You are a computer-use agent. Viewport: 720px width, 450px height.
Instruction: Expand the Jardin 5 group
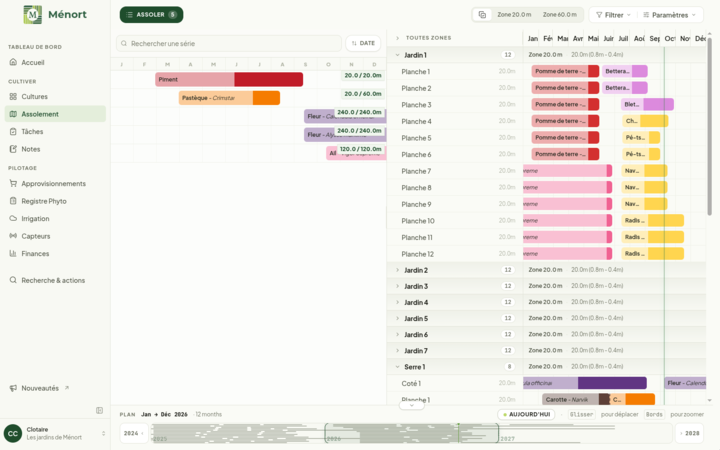pos(398,318)
